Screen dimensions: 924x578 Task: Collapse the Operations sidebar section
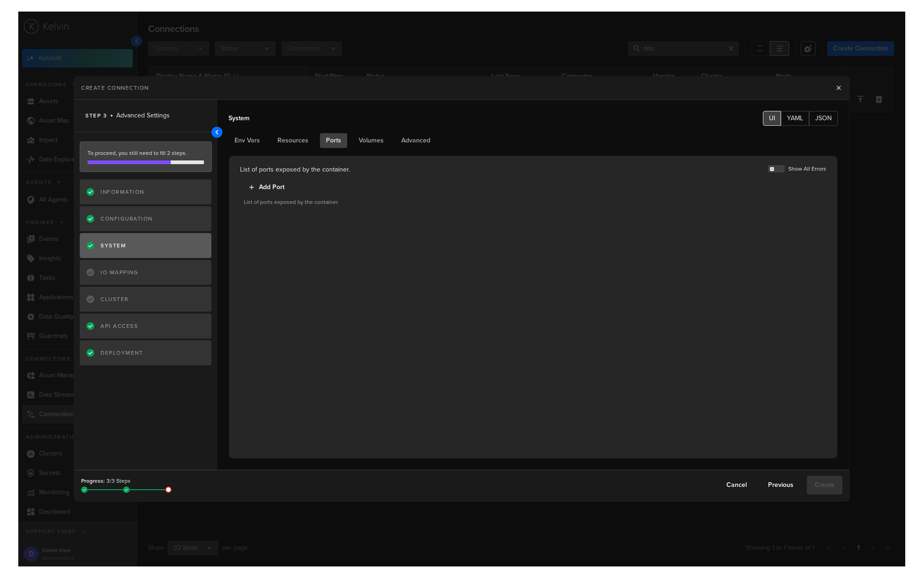click(x=73, y=85)
